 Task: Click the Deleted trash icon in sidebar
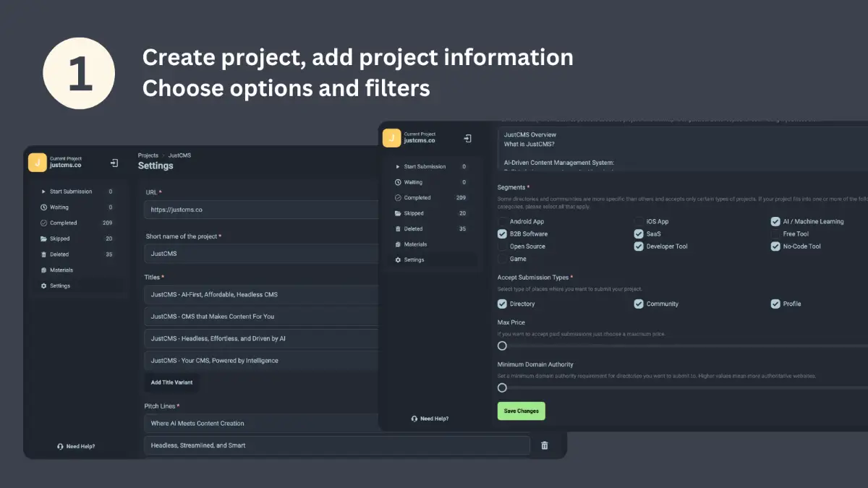point(43,254)
